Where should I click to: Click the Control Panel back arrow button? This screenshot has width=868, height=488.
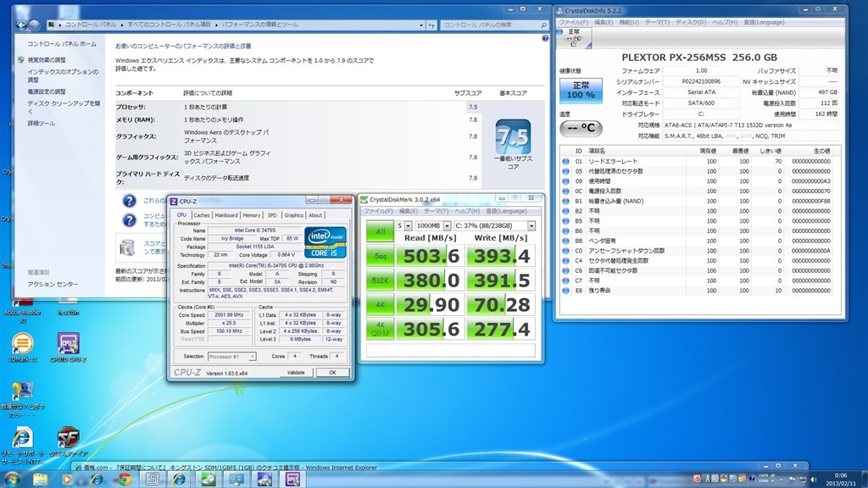click(x=21, y=25)
